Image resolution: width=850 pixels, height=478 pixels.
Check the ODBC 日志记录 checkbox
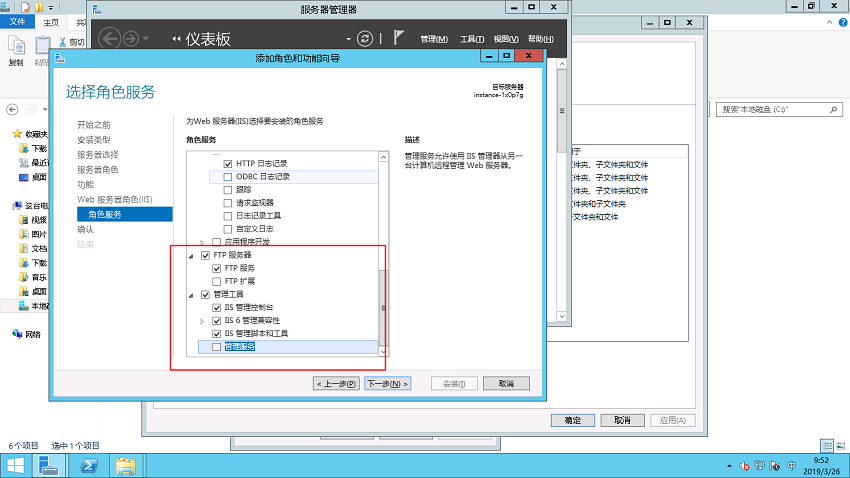click(228, 177)
